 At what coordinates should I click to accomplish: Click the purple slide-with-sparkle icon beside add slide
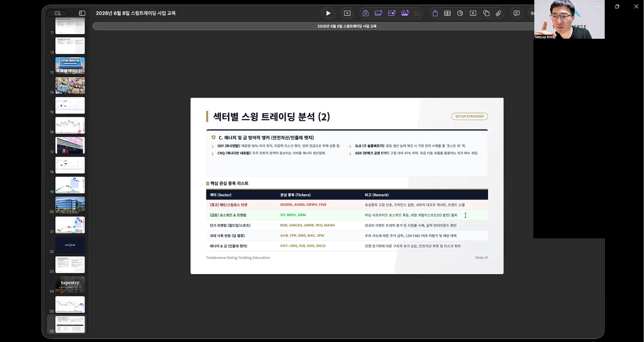pos(365,13)
